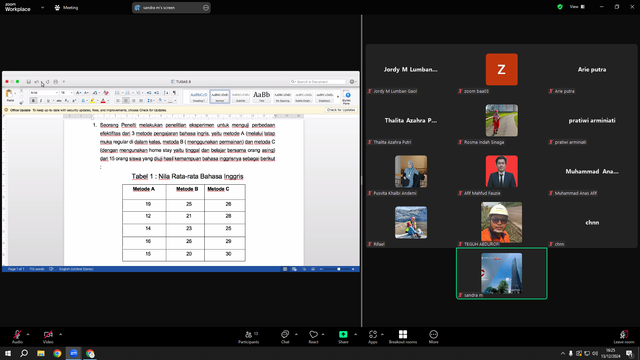Expand share options arrow beside Share

[x=355, y=334]
